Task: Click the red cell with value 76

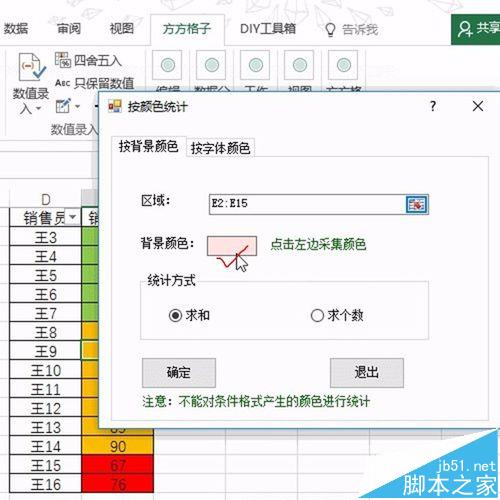Action: click(118, 484)
